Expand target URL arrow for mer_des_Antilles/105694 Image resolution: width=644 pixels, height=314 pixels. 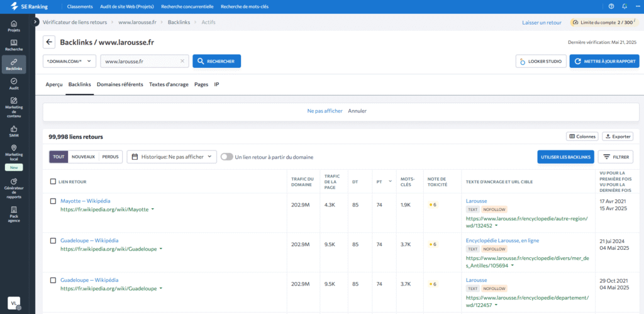513,266
